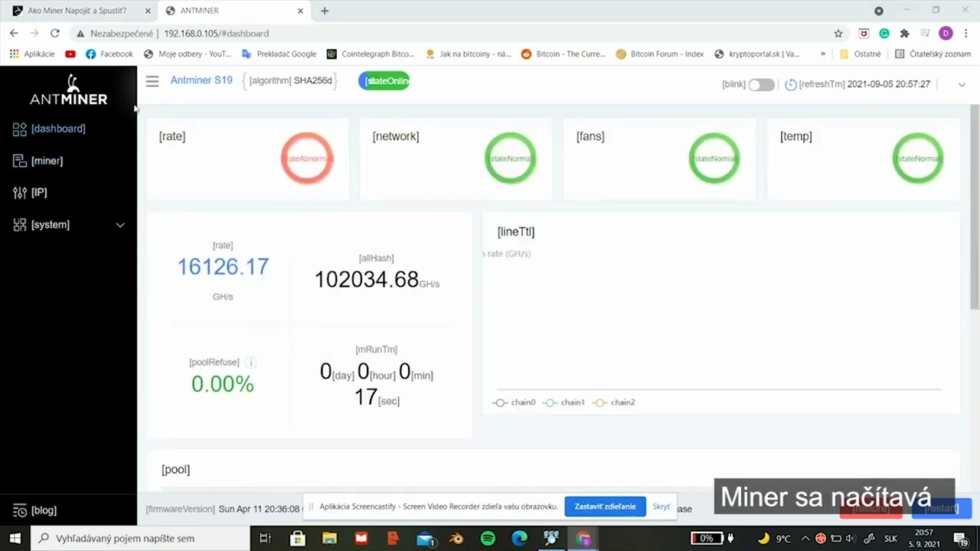Toggle chain2 series in chart legend
Screen dimensions: 980x551
click(x=614, y=403)
